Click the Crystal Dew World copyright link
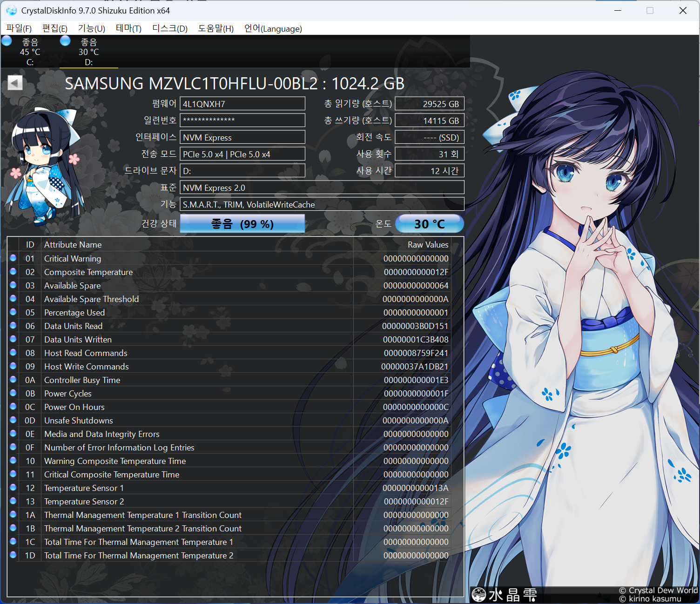This screenshot has height=604, width=700. [x=658, y=590]
